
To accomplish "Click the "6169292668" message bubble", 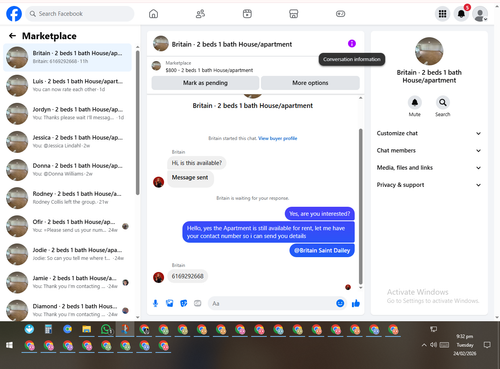I will click(187, 276).
